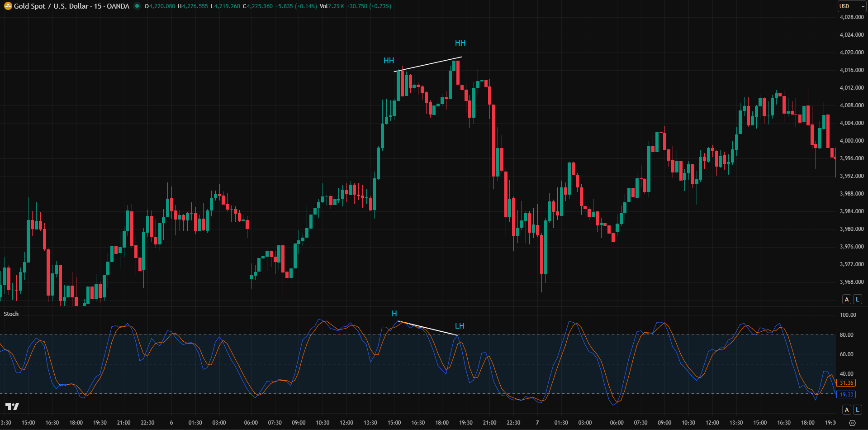
Task: Click the date 7 on the time axis
Action: [x=537, y=422]
